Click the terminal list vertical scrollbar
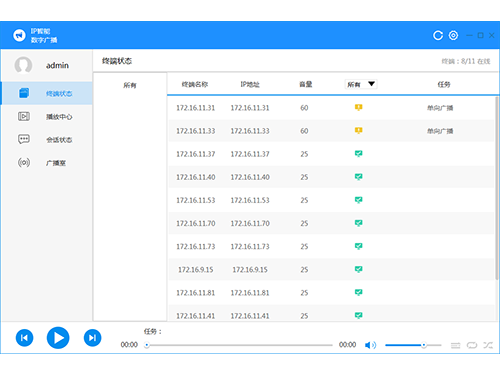 coord(497,188)
